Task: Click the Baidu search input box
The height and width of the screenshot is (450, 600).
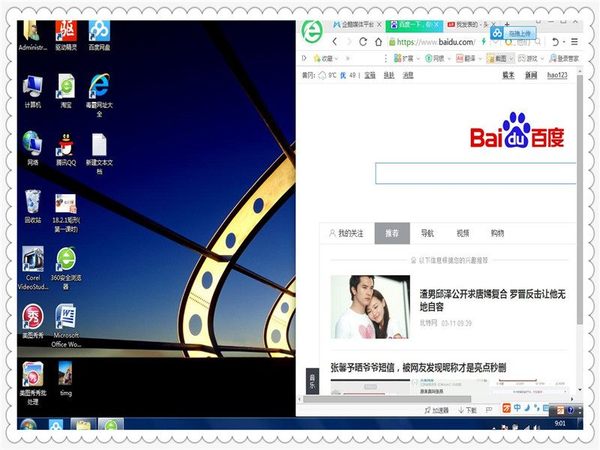Action: 476,173
